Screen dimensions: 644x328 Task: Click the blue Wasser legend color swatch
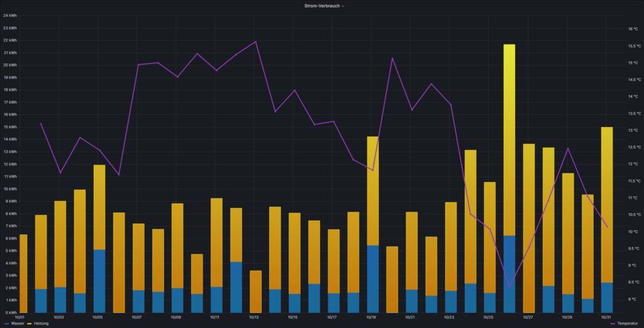click(6, 323)
